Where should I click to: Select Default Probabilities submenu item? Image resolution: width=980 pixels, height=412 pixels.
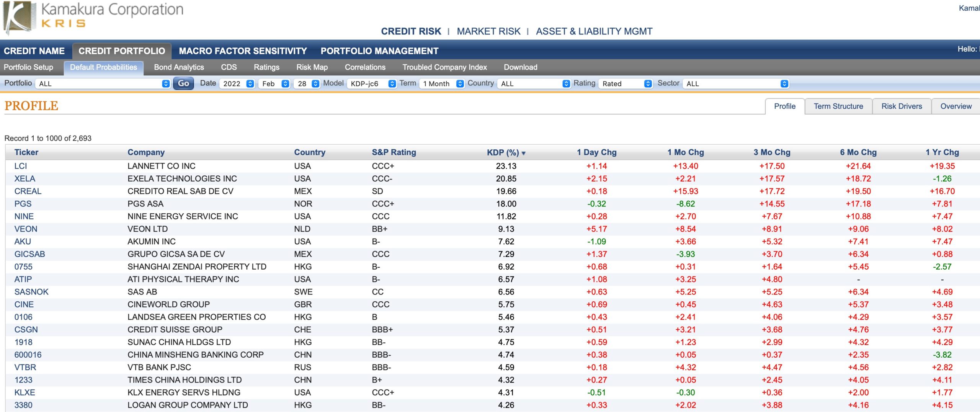[x=103, y=67]
